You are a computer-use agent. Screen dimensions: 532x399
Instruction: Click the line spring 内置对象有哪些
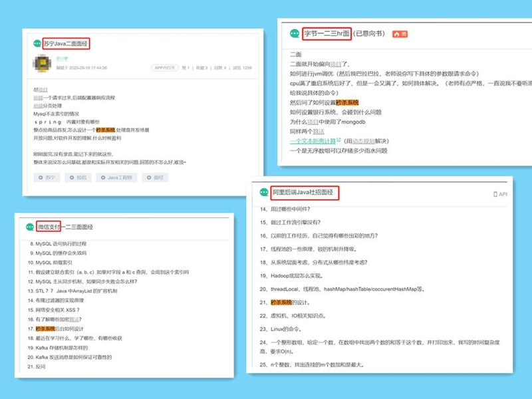click(67, 122)
